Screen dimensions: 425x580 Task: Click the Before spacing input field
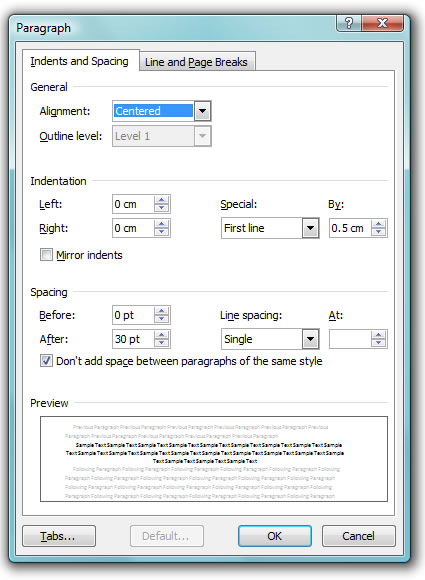point(134,315)
